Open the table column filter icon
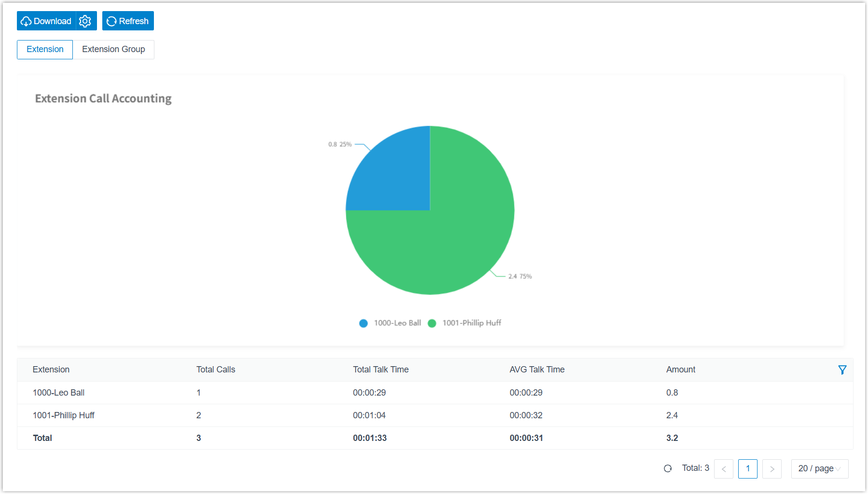Screen dimensions: 868x494 [842, 370]
